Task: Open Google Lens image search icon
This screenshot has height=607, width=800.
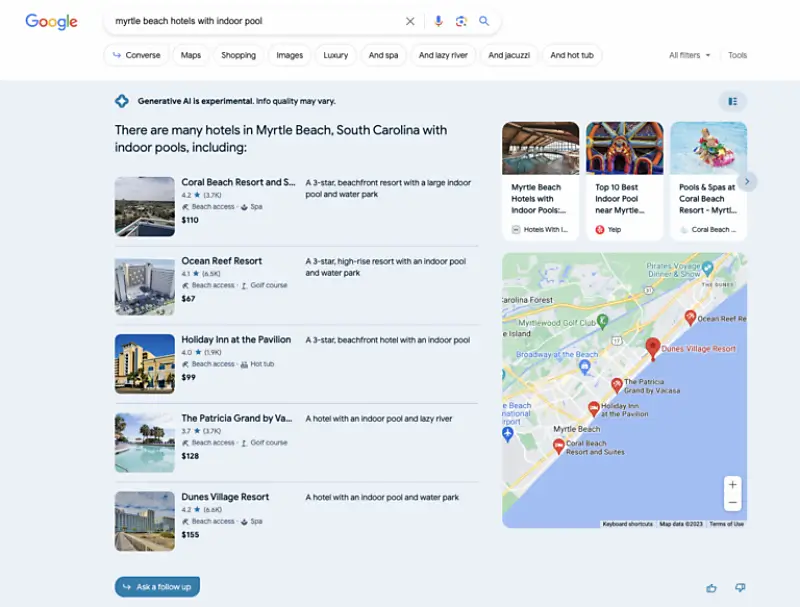Action: (461, 21)
